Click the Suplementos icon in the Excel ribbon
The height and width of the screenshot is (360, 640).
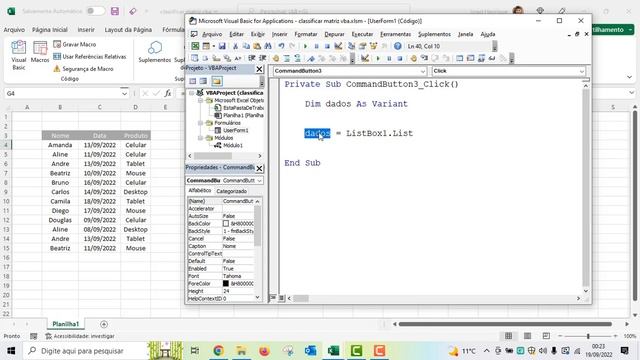155,52
